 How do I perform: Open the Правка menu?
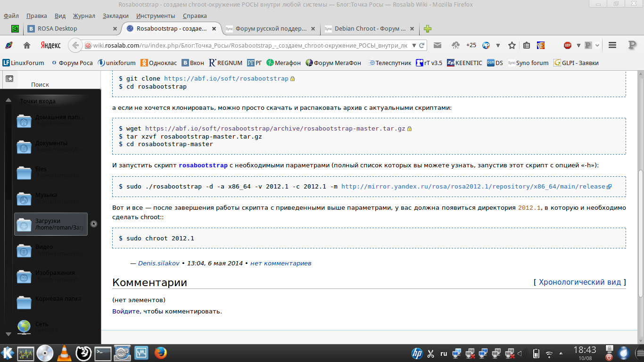coord(37,16)
